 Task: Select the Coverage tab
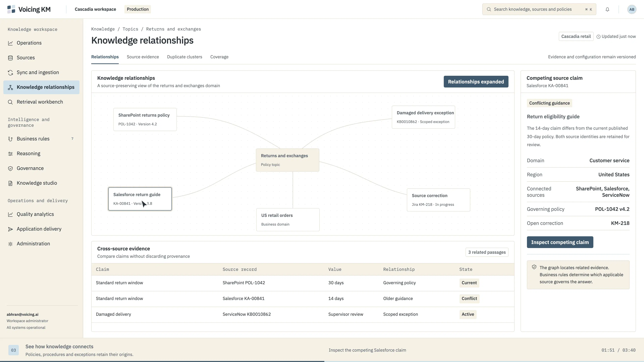pos(219,57)
